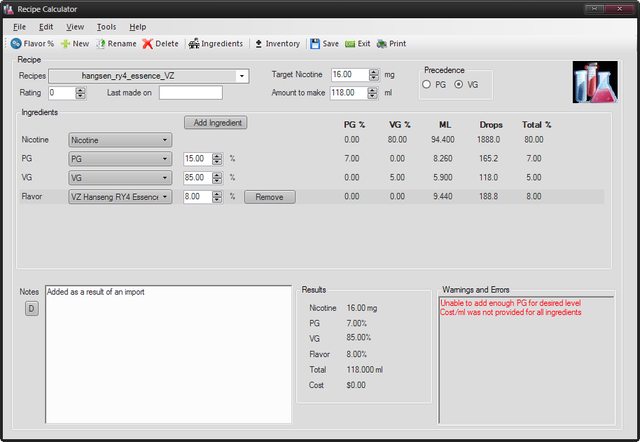Delete the recipe using the red X
Screen dimensions: 640x442
[x=148, y=44]
